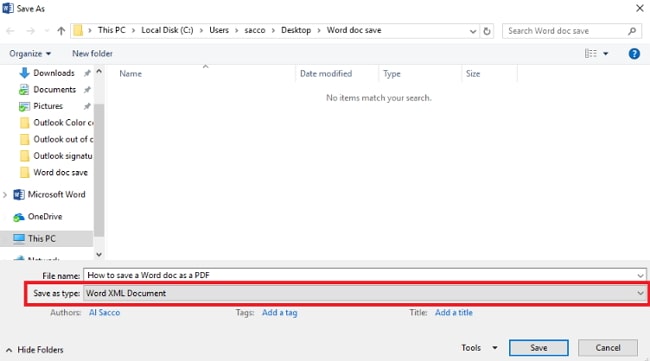Select Word doc save breadcrumb segment
This screenshot has width=650, height=361.
(354, 30)
